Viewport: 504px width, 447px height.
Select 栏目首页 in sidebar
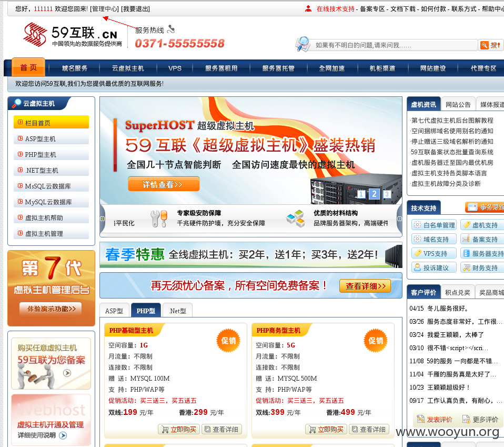(x=51, y=122)
